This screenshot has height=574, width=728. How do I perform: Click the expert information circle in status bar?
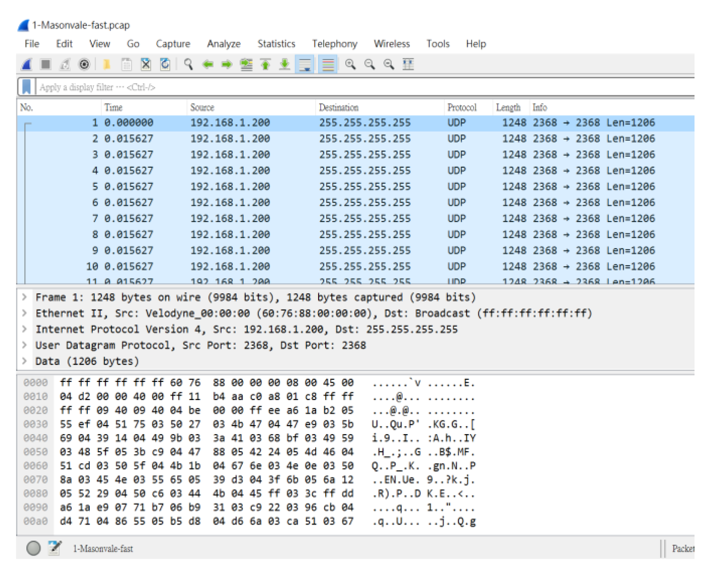click(x=33, y=548)
